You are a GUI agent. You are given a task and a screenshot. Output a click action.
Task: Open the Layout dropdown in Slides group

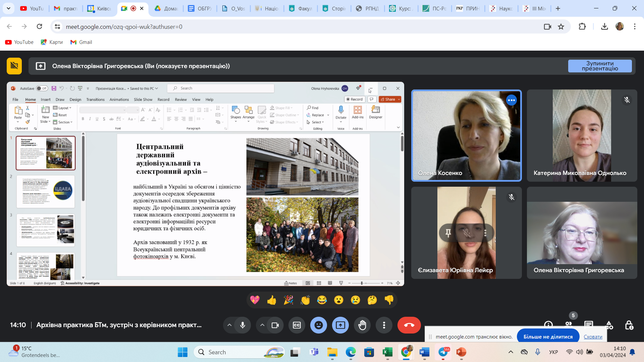(63, 108)
